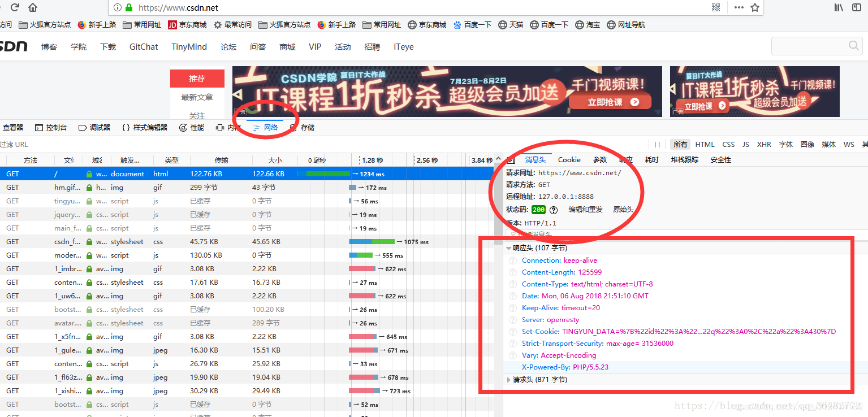868x417 pixels.
Task: Go to the browser home page icon
Action: (x=33, y=7)
